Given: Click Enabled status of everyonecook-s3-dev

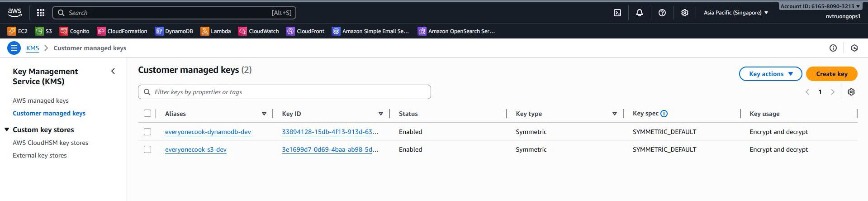Looking at the screenshot, I should [410, 149].
